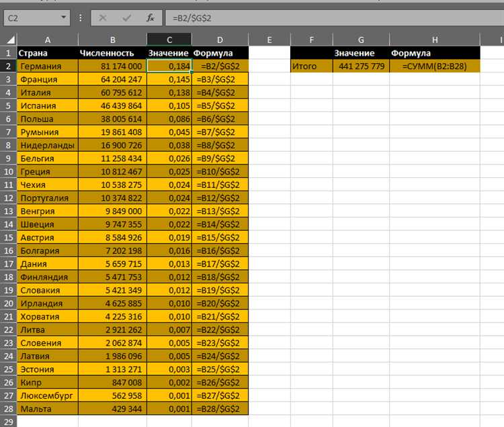This screenshot has height=427, width=504.
Task: Select column G header
Action: tap(361, 40)
